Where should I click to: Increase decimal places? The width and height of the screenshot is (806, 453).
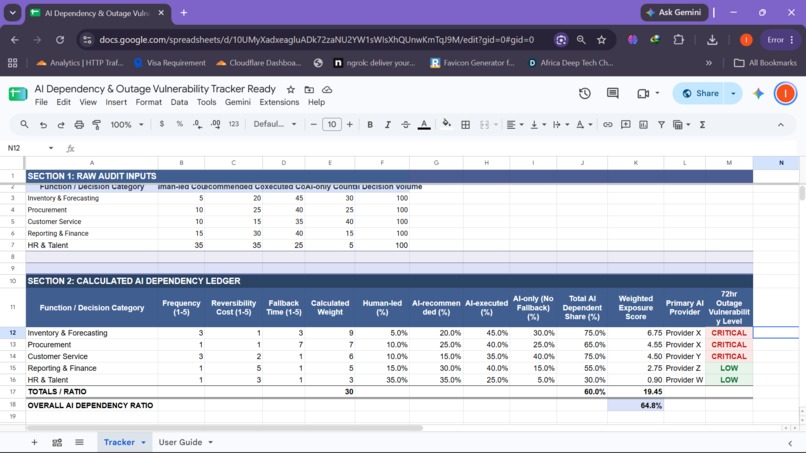pyautogui.click(x=216, y=124)
